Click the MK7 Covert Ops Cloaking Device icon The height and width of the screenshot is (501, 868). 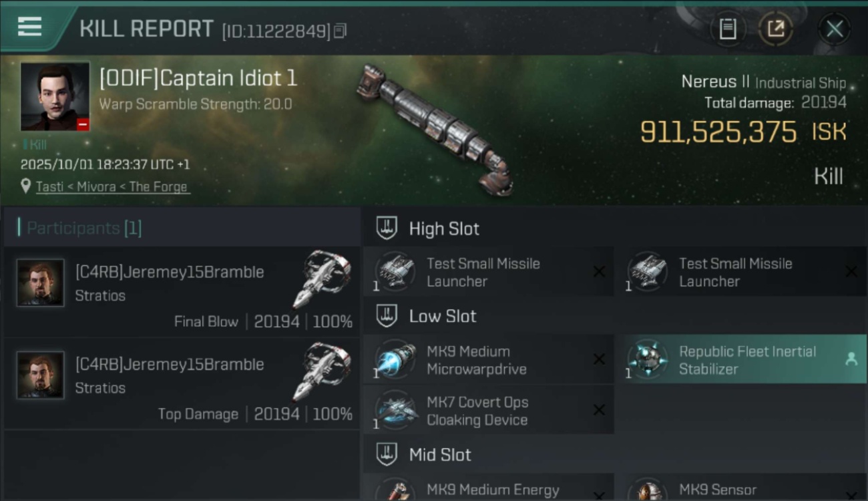[395, 410]
